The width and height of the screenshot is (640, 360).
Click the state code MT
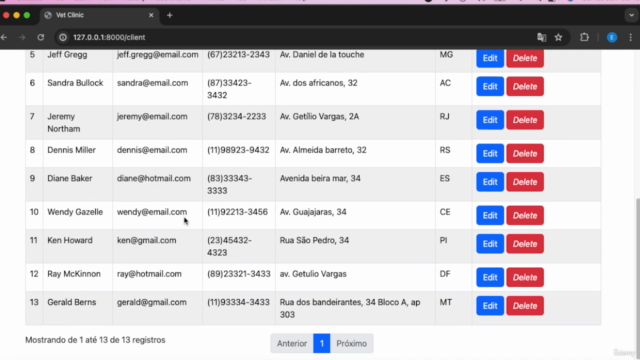pyautogui.click(x=446, y=302)
